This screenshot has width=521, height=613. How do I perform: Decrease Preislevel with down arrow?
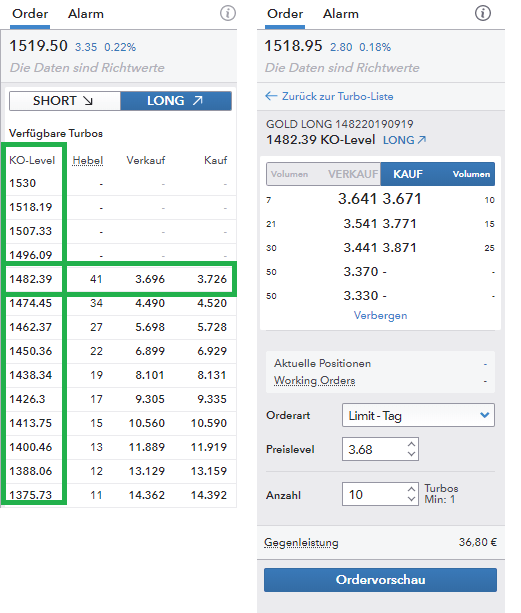tap(411, 454)
